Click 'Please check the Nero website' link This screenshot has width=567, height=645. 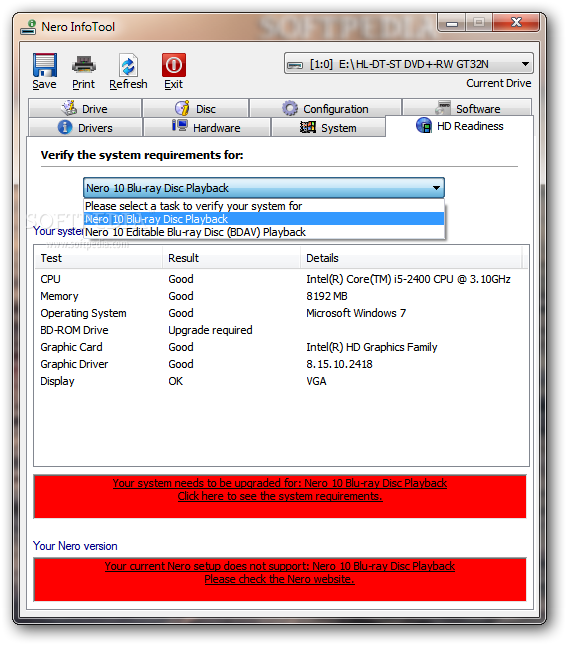tap(279, 579)
